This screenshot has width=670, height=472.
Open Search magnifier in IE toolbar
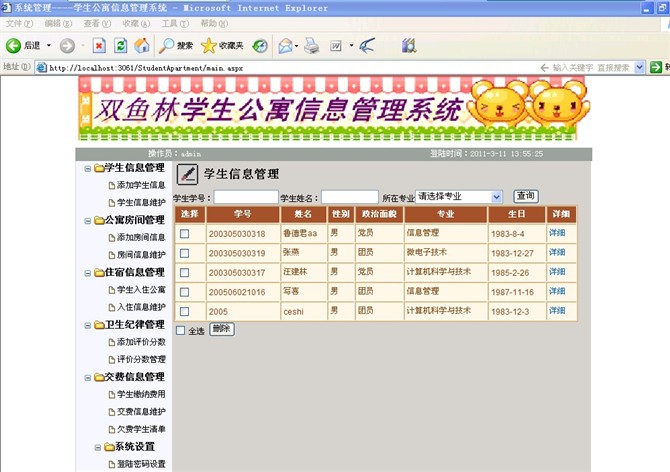166,45
